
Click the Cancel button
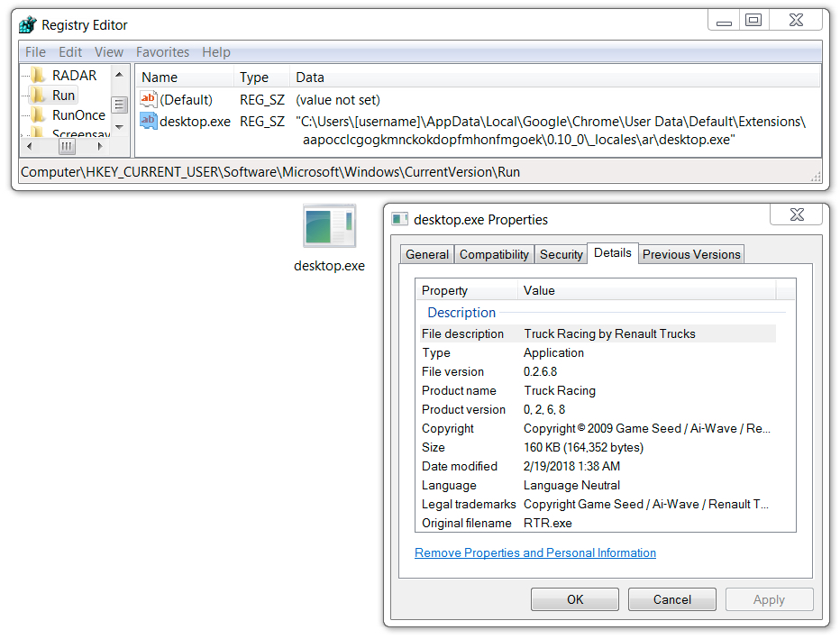coord(671,599)
